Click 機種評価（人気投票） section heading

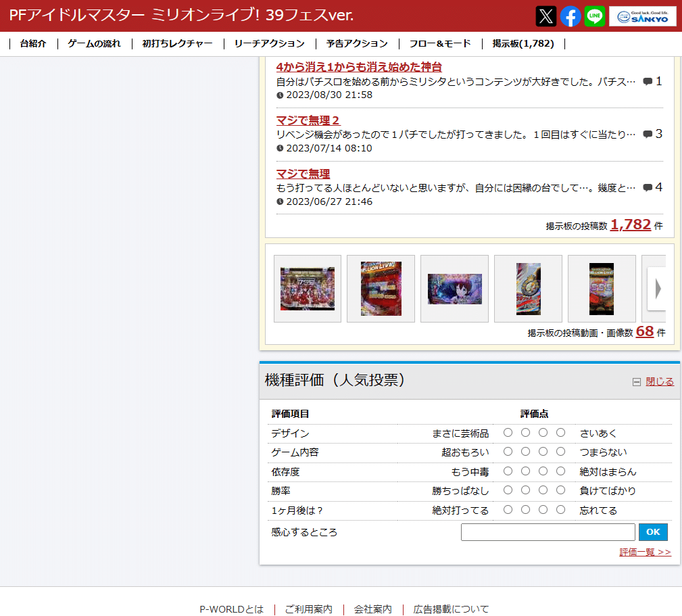pos(335,380)
